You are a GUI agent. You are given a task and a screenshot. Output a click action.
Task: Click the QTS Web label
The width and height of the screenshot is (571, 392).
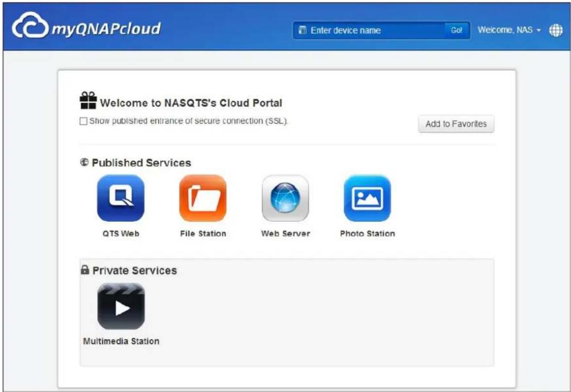point(121,233)
